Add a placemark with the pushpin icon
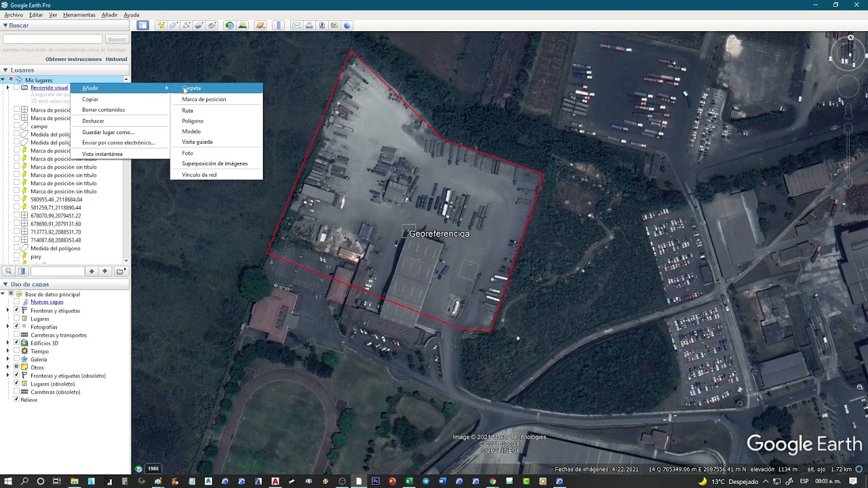The height and width of the screenshot is (488, 868). pyautogui.click(x=161, y=26)
